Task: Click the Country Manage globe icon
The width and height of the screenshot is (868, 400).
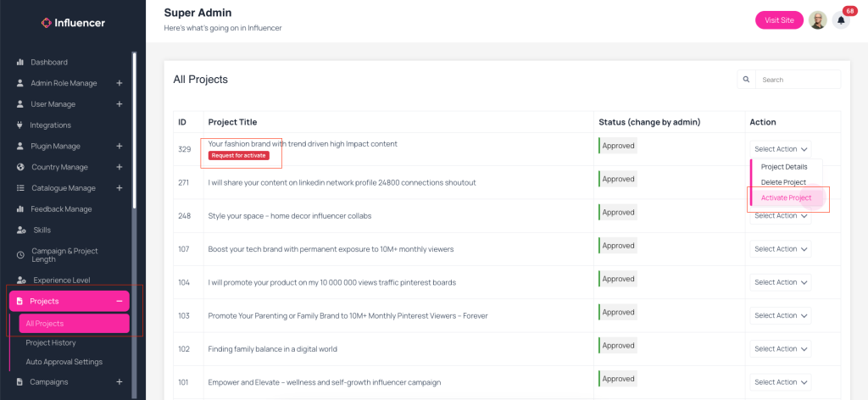Action: (x=20, y=167)
